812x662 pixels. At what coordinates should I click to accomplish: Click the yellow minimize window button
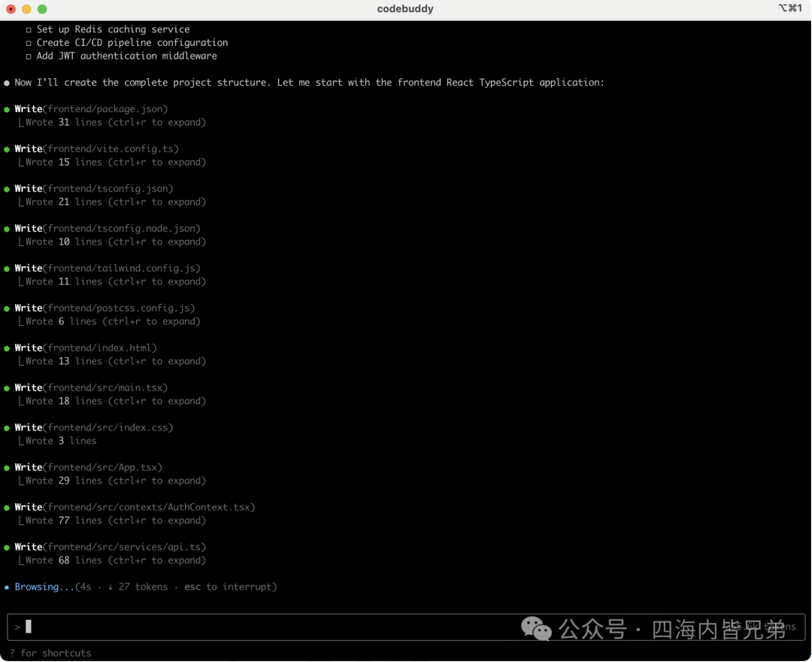pyautogui.click(x=26, y=9)
